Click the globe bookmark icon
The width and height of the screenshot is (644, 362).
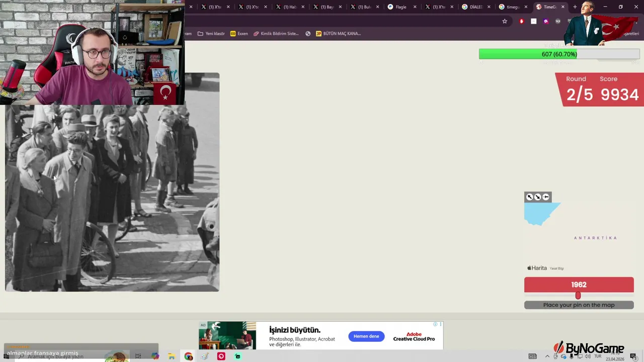(x=308, y=34)
